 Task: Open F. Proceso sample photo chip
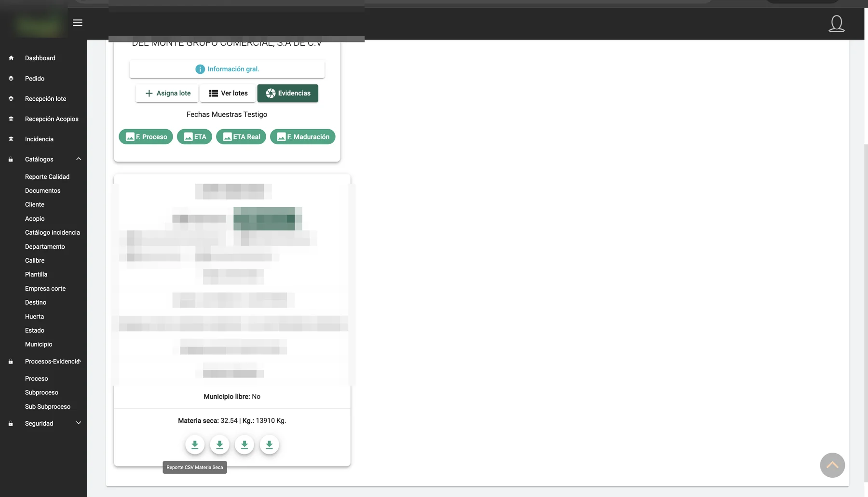146,137
